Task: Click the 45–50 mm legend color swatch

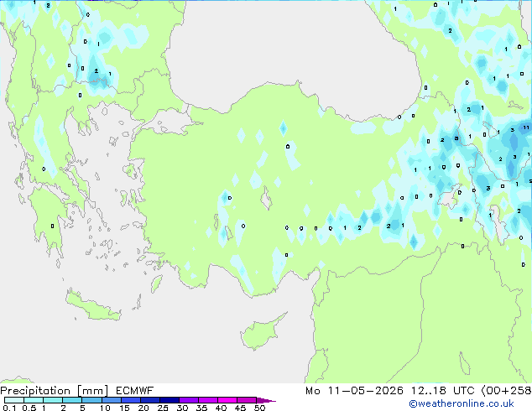Action: coord(247,400)
